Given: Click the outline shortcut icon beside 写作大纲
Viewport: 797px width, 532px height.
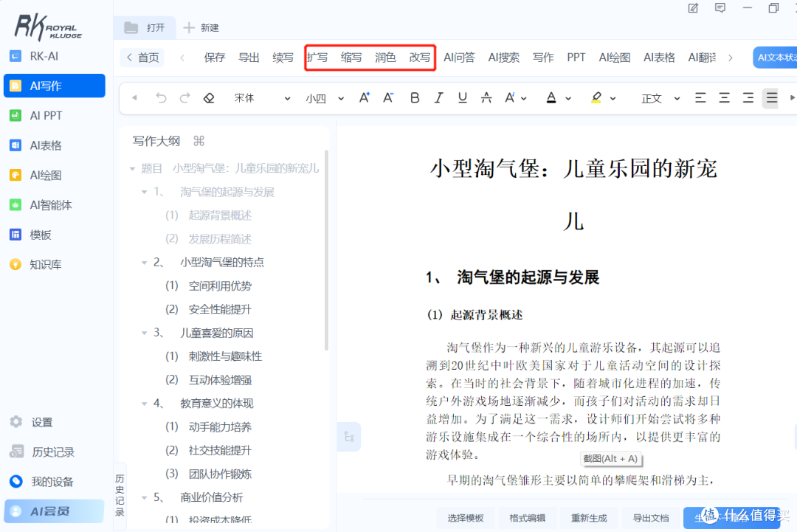Looking at the screenshot, I should [x=199, y=141].
